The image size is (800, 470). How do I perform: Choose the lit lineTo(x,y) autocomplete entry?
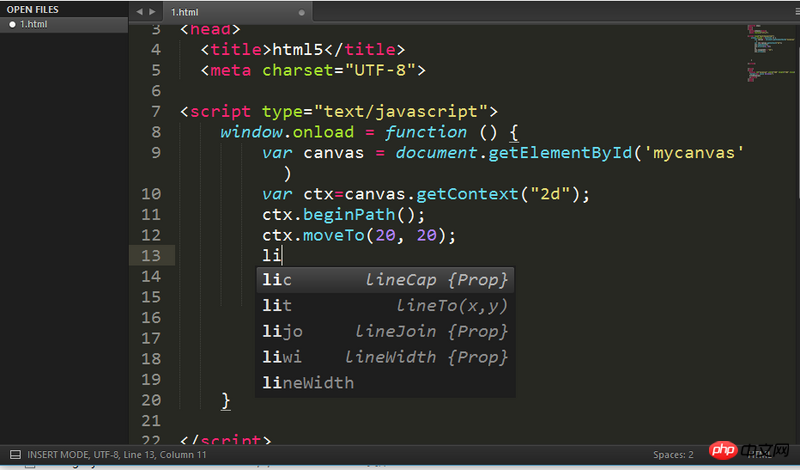385,305
